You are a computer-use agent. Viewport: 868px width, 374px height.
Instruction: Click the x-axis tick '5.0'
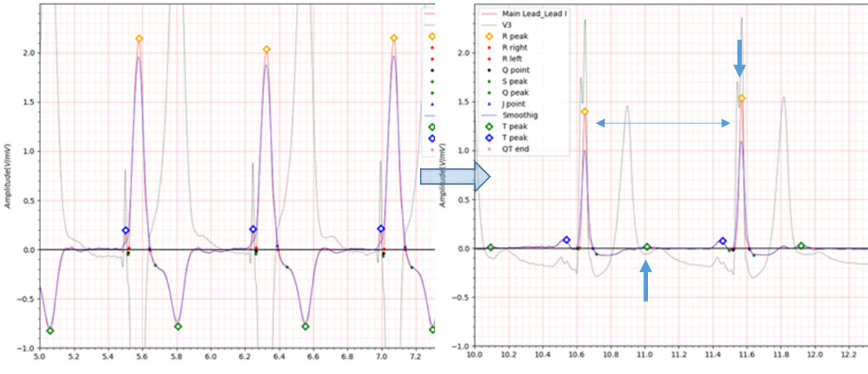pos(40,357)
